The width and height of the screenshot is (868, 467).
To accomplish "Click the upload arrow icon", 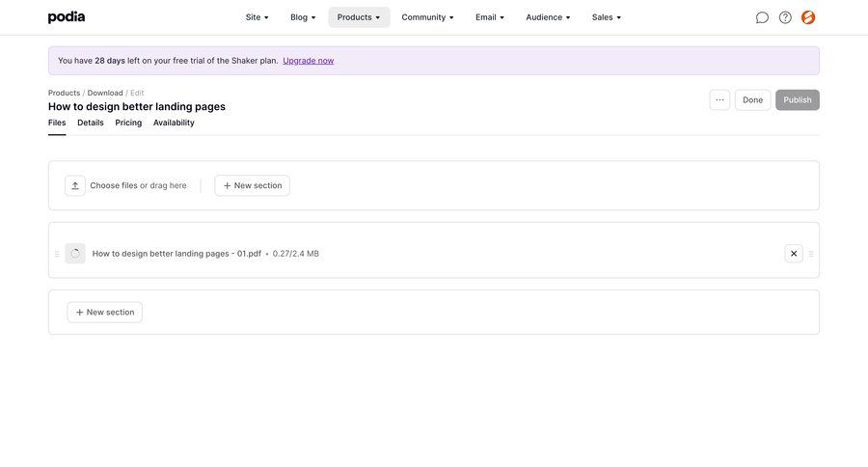I will click(x=75, y=185).
